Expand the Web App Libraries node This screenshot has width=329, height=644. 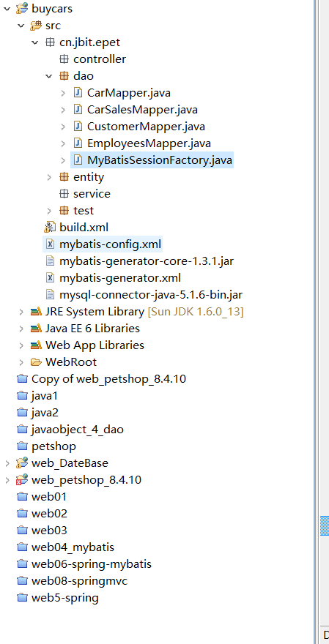21,345
